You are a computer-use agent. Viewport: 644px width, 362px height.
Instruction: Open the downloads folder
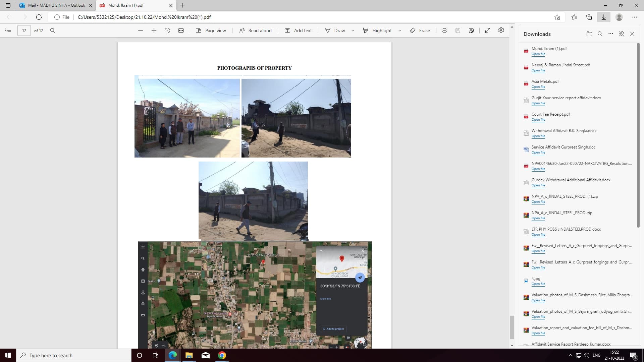[589, 34]
